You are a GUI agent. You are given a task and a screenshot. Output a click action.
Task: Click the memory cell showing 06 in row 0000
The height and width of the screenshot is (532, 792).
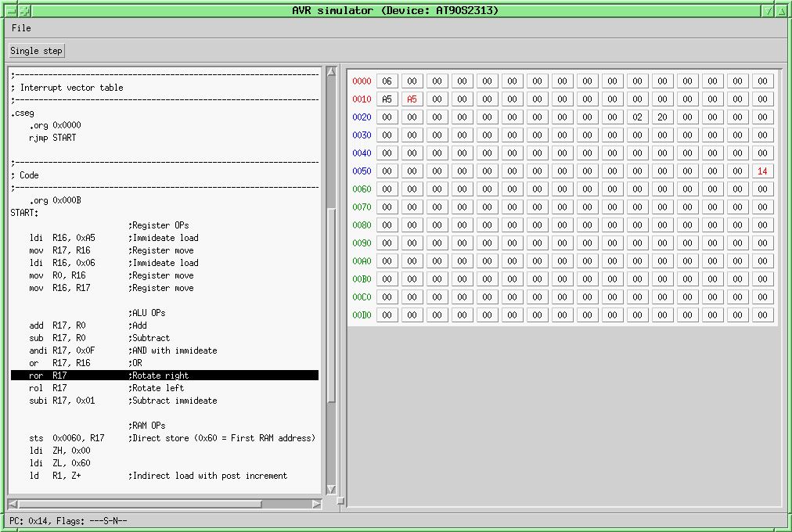click(387, 81)
